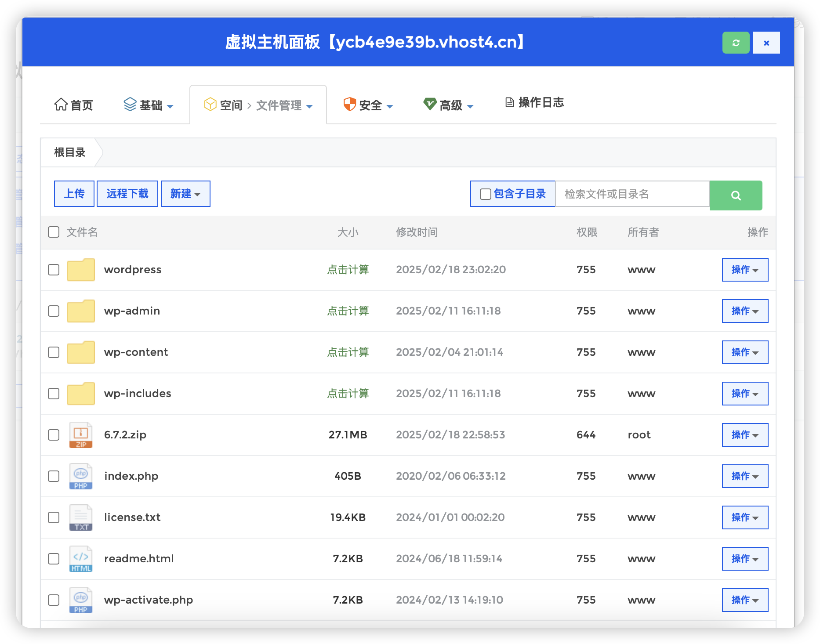Image resolution: width=820 pixels, height=644 pixels.
Task: Calculate size via 点击计算 for wordpress
Action: click(x=348, y=270)
